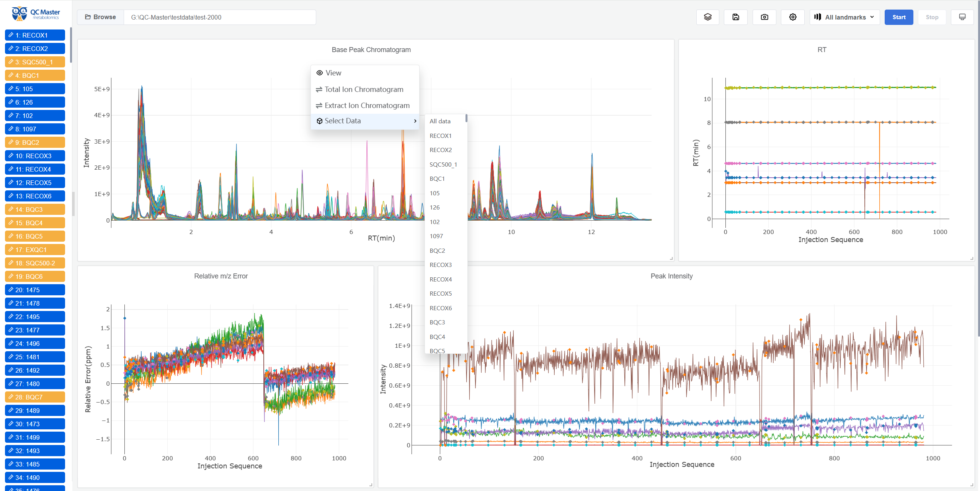Screen dimensions: 980x491
Task: Click the save disk icon
Action: [735, 17]
